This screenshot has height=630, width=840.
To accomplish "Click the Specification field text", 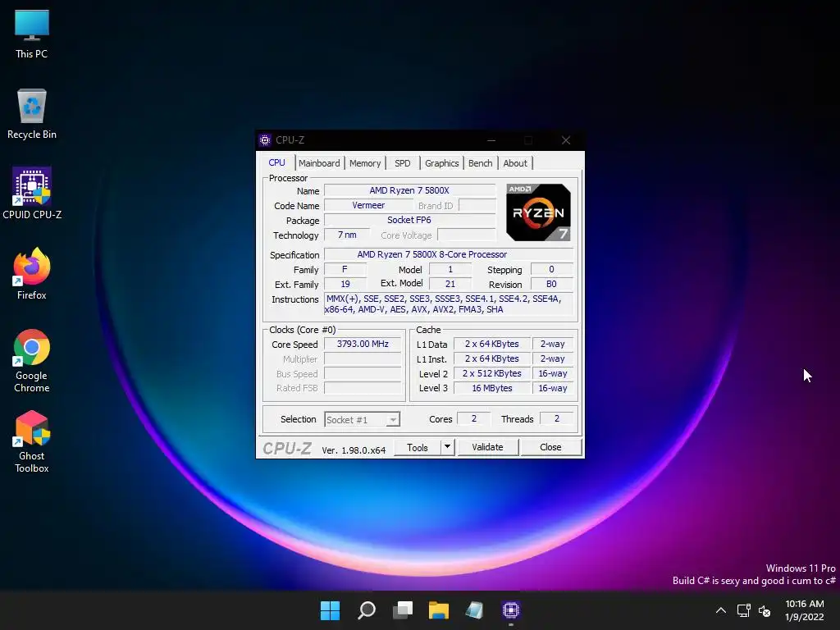I will pyautogui.click(x=449, y=254).
